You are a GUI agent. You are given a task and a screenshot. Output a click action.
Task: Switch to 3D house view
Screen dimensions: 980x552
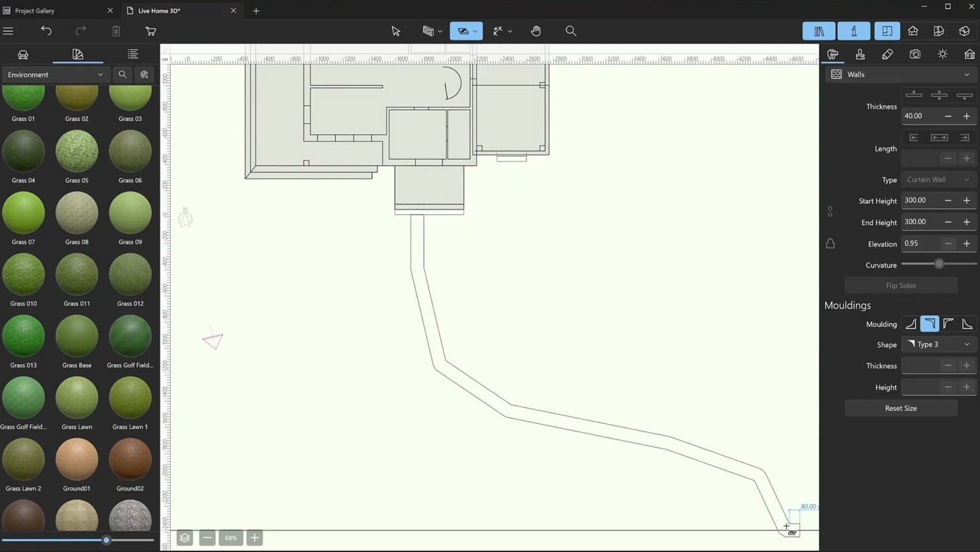913,31
